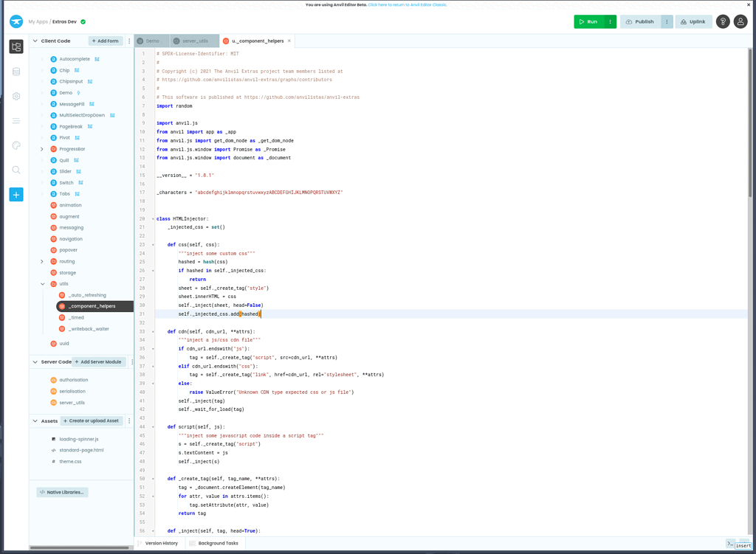
Task: Expand the ProgressBar form entry
Action: [42, 148]
